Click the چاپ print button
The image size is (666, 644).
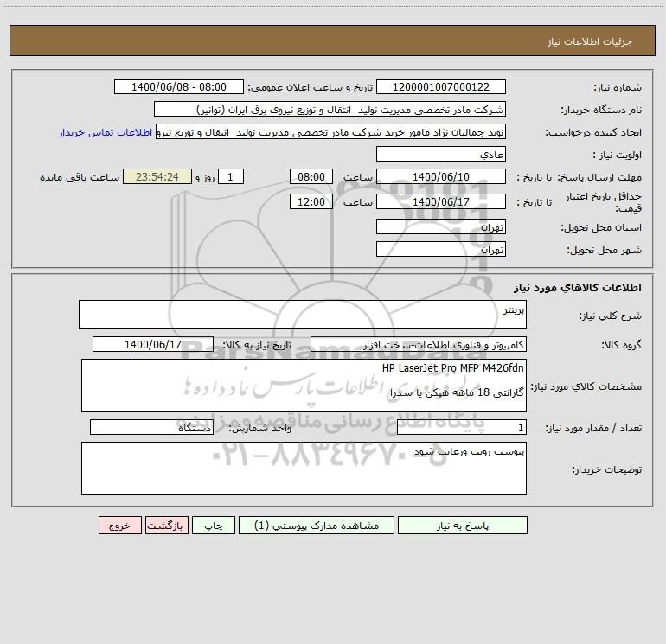click(x=214, y=526)
